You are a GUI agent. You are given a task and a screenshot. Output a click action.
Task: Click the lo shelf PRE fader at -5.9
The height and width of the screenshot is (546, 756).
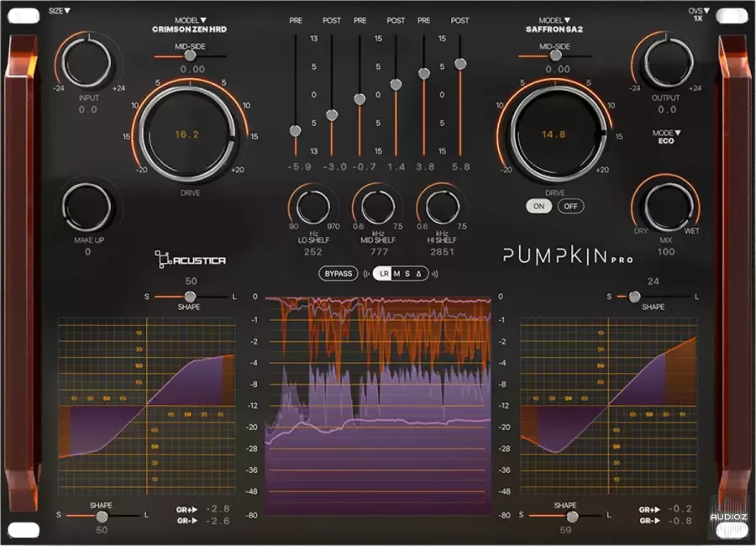pyautogui.click(x=296, y=130)
